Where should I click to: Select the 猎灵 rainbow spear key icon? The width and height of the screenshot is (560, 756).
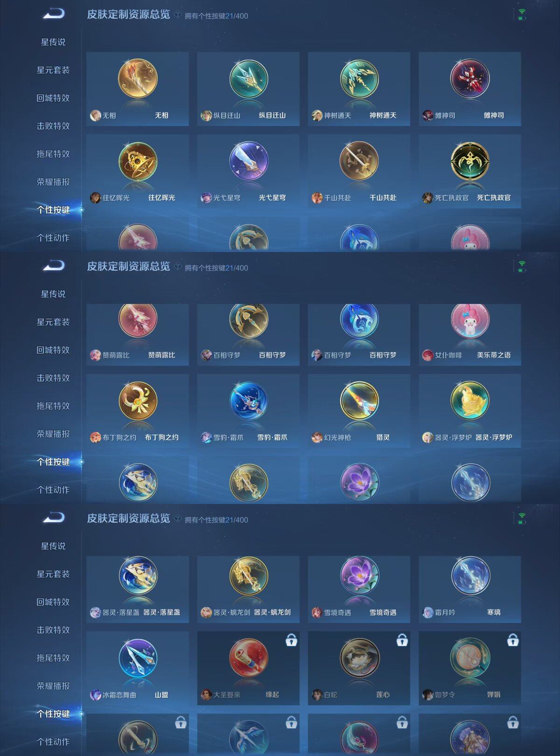click(359, 401)
